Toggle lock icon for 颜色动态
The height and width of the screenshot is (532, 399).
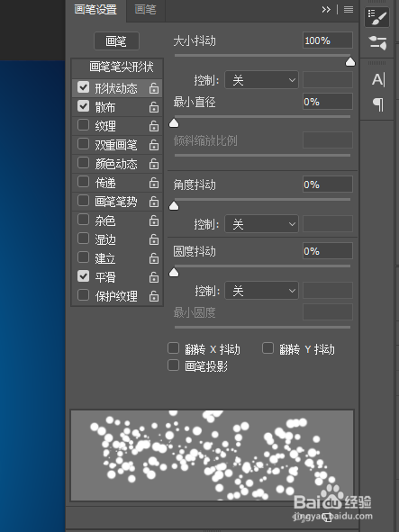(154, 164)
